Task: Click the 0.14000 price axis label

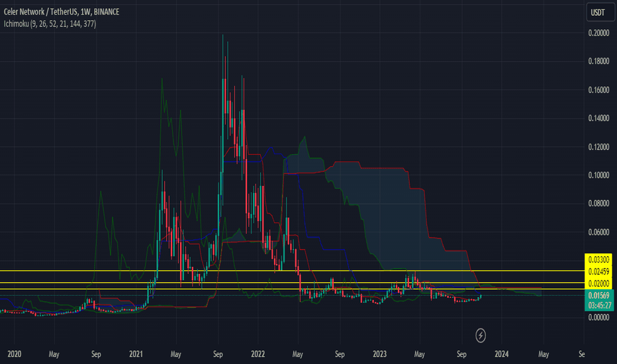Action: click(x=598, y=118)
